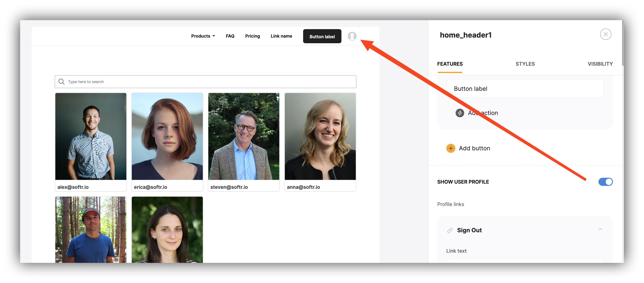This screenshot has width=644, height=283.
Task: Select Pricing in the navigation bar
Action: tap(252, 36)
